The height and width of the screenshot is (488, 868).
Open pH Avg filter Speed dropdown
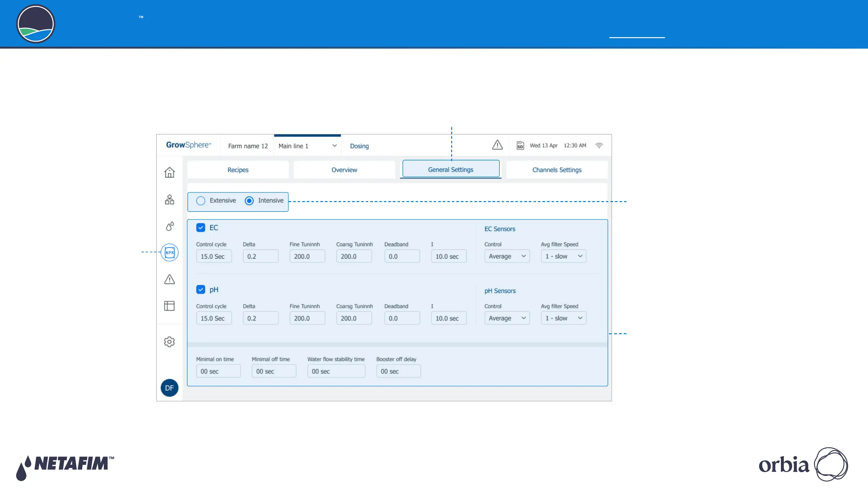tap(564, 318)
